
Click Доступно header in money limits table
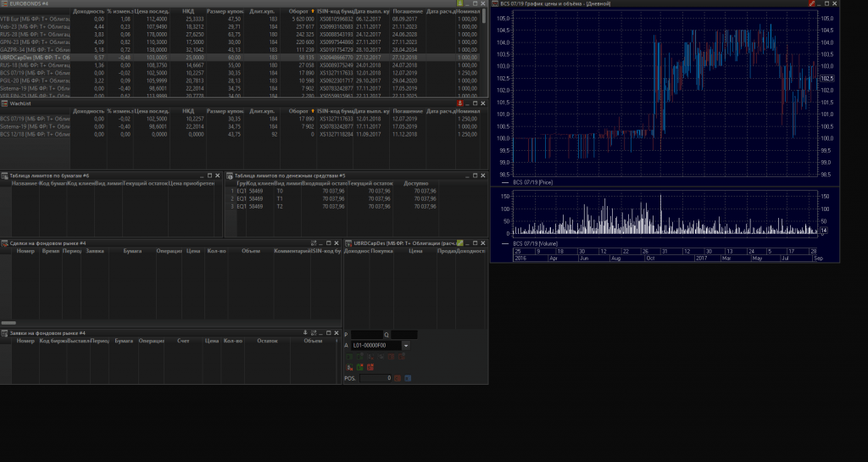pyautogui.click(x=415, y=183)
